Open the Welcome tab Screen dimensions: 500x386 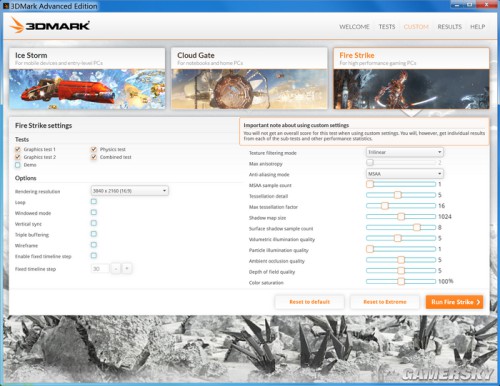pyautogui.click(x=354, y=27)
